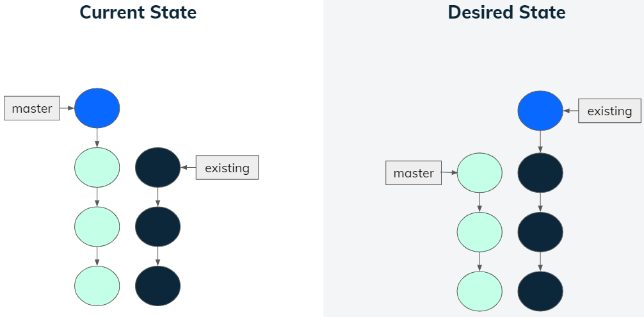Pick the bottom mint commit in Current State
644x317 pixels.
97,286
